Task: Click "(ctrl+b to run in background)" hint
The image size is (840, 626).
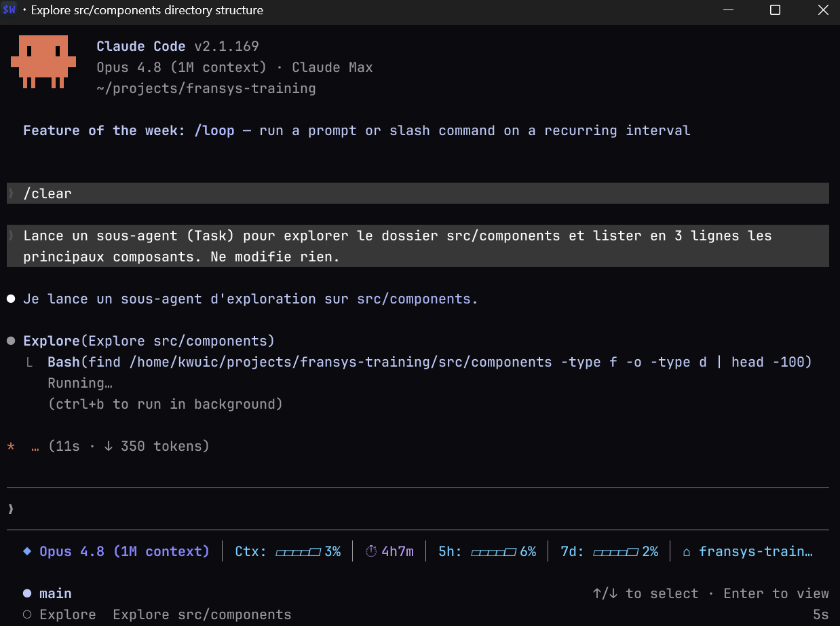Action: point(165,404)
